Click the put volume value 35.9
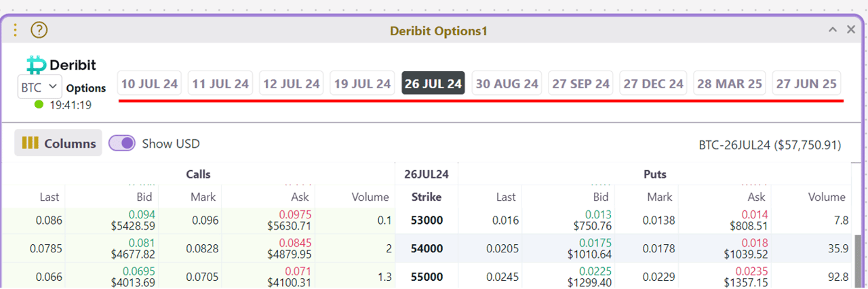This screenshot has height=289, width=868. (x=837, y=249)
